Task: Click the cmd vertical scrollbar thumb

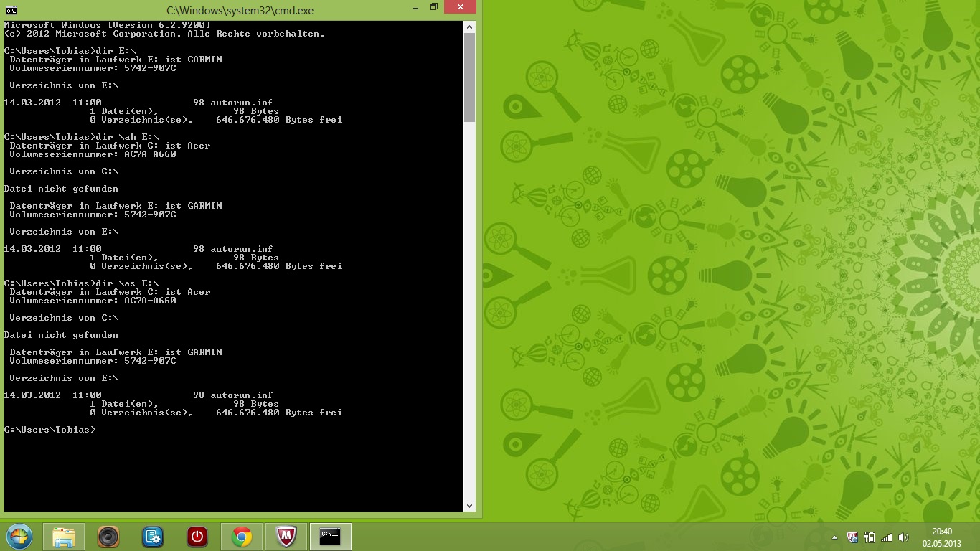Action: click(470, 77)
